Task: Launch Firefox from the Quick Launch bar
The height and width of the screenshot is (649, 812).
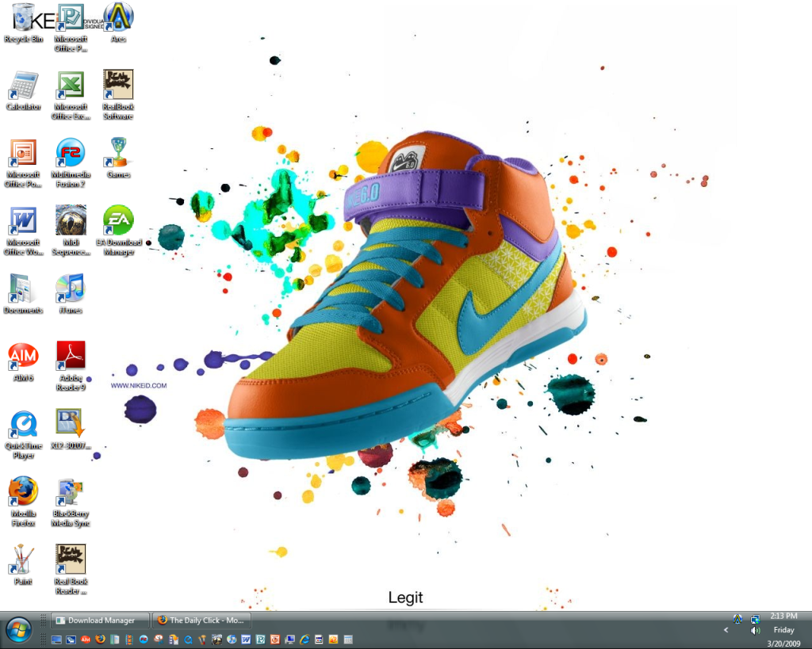Action: pyautogui.click(x=100, y=639)
